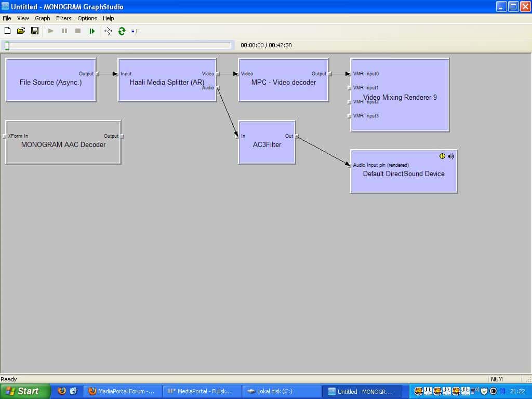Pause the graph using the pause icon
The image size is (532, 399).
pos(64,31)
